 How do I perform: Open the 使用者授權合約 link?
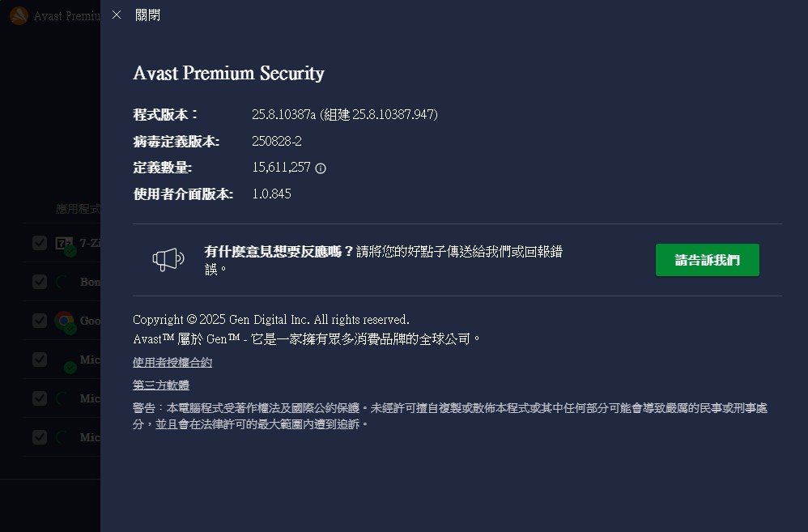coord(172,363)
